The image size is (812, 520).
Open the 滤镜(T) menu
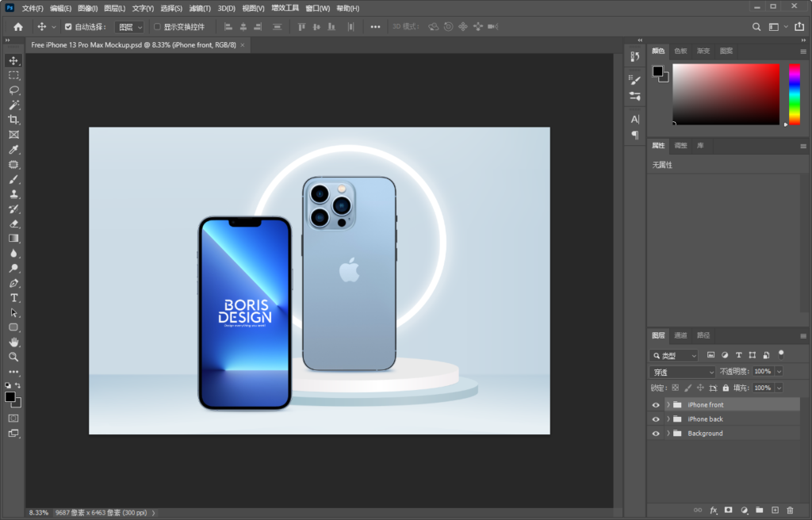[199, 8]
